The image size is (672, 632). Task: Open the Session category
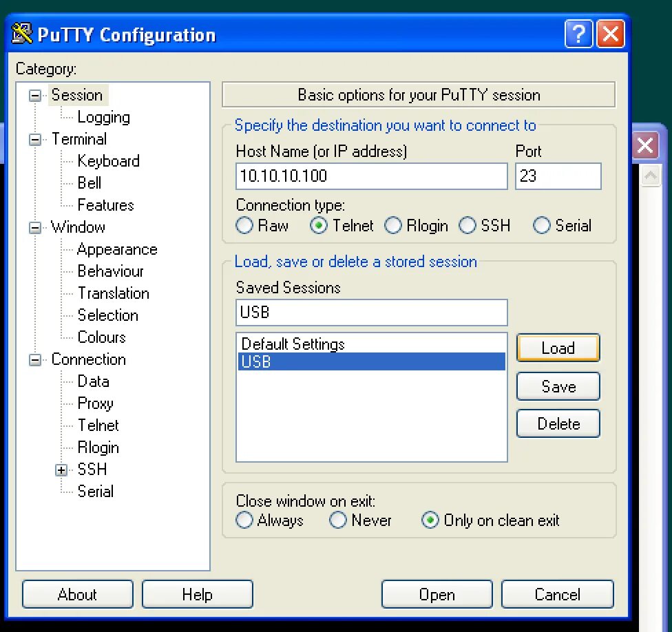77,95
